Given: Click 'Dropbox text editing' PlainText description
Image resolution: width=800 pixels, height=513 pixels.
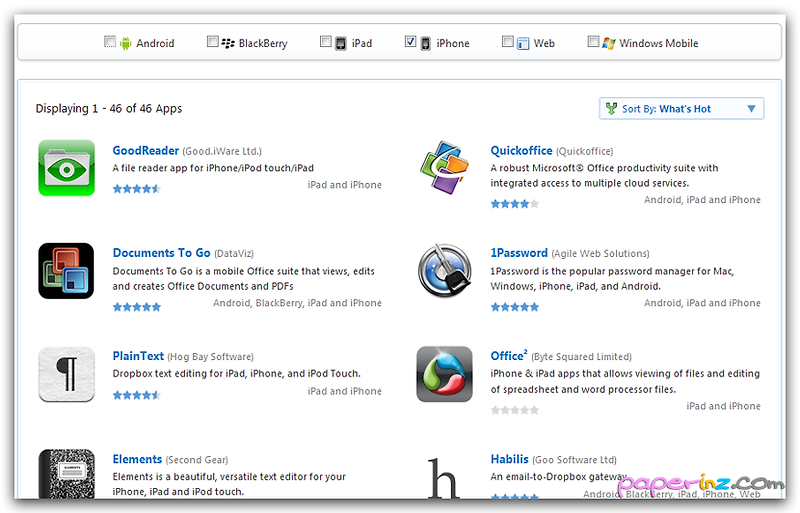Looking at the screenshot, I should pos(236,373).
